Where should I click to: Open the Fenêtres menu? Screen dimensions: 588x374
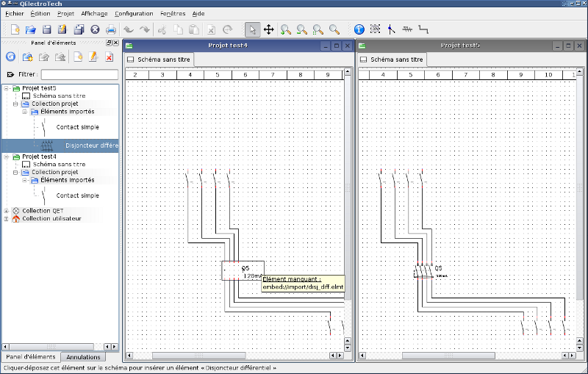173,13
